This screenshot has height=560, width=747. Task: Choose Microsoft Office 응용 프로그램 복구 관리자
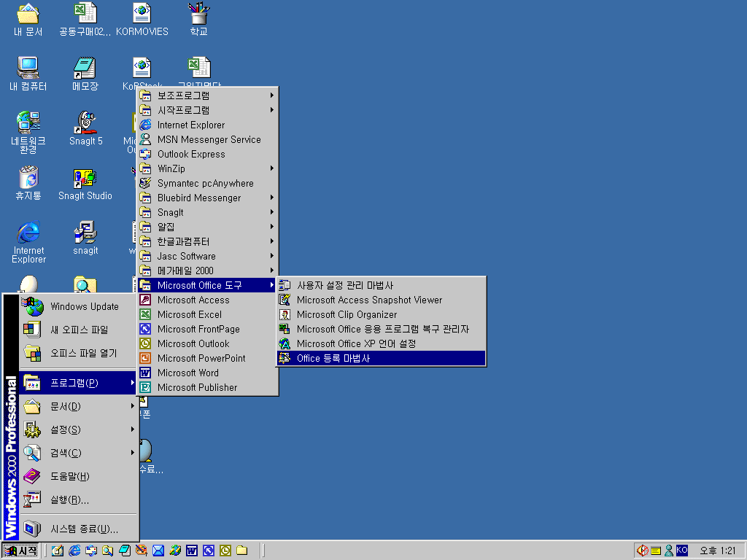(381, 329)
